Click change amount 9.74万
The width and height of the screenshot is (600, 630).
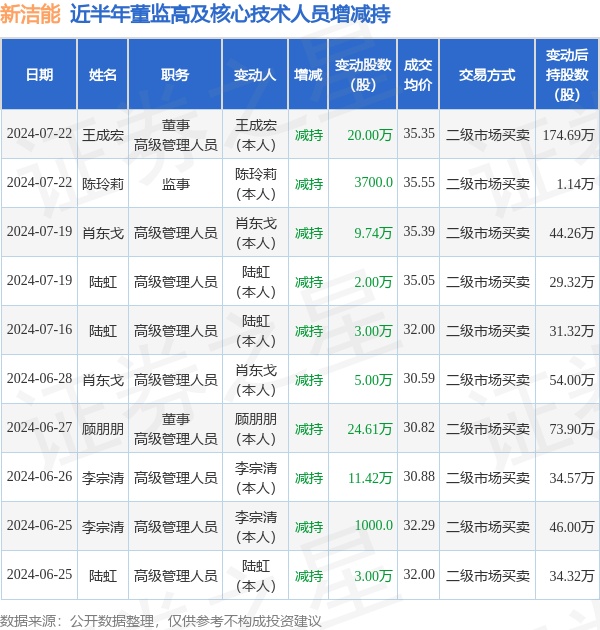click(x=373, y=233)
